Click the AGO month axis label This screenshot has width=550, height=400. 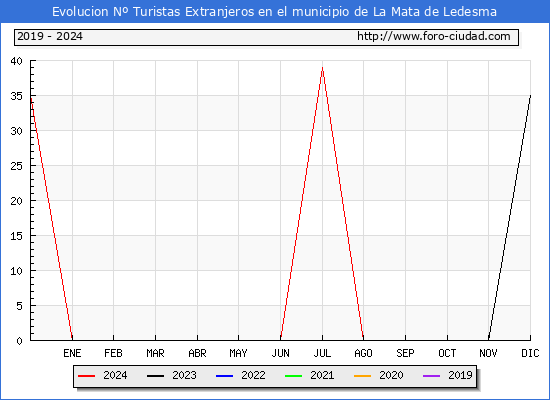click(363, 353)
